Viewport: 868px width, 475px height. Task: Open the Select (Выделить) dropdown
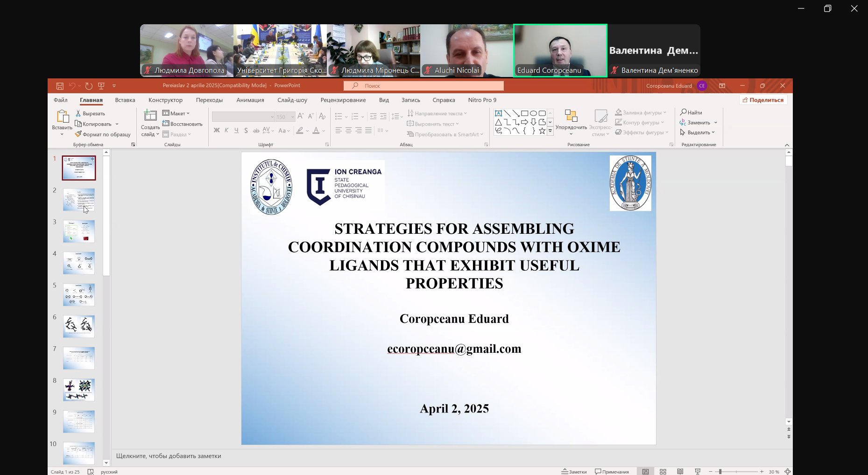tap(698, 133)
